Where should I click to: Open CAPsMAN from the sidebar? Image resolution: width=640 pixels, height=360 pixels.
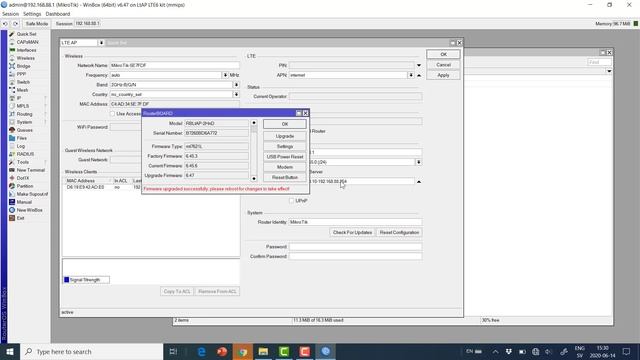[27, 42]
